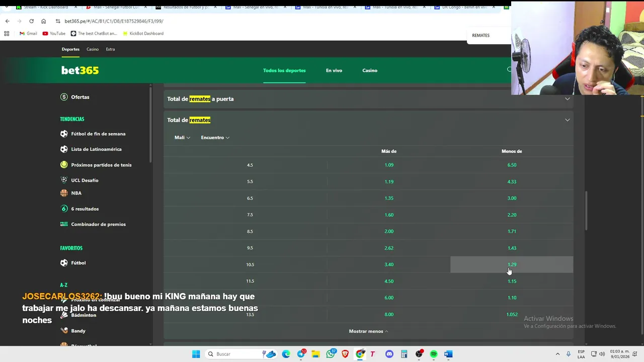Open the Chrome apps grid

click(x=7, y=34)
